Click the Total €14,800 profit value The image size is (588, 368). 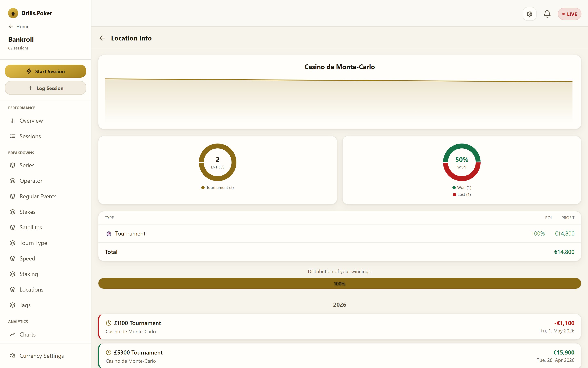tap(564, 252)
